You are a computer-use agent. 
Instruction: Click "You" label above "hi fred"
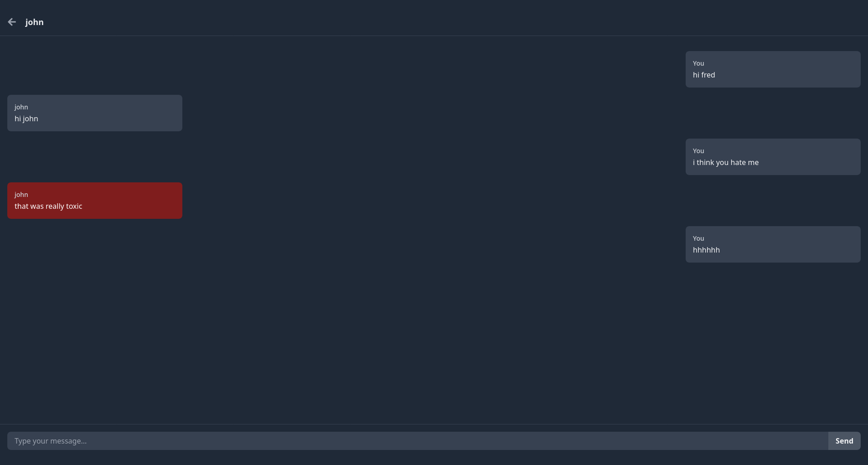tap(698, 63)
